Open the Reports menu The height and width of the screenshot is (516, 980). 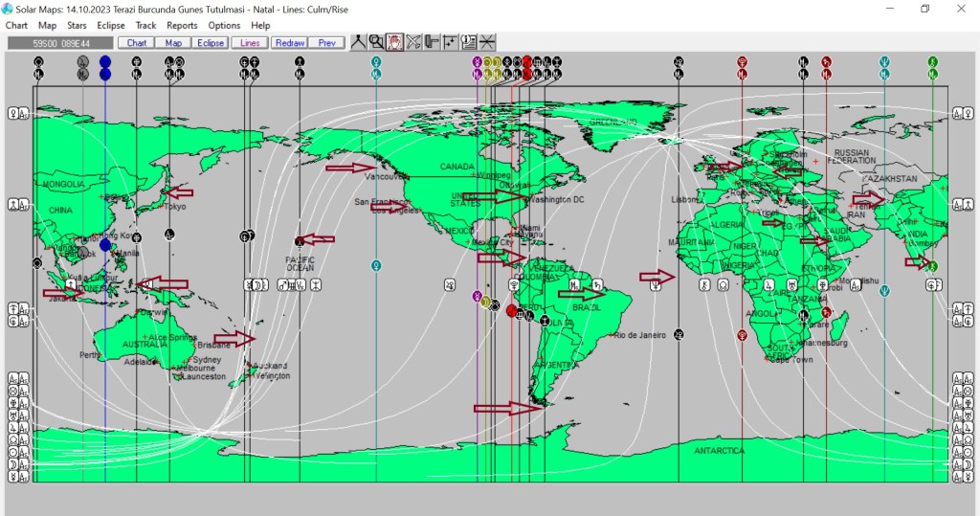point(182,25)
